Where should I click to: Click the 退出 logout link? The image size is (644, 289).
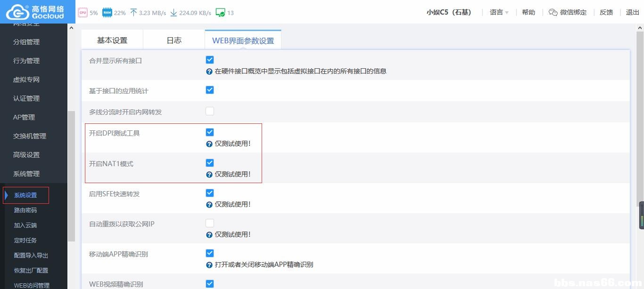point(632,13)
